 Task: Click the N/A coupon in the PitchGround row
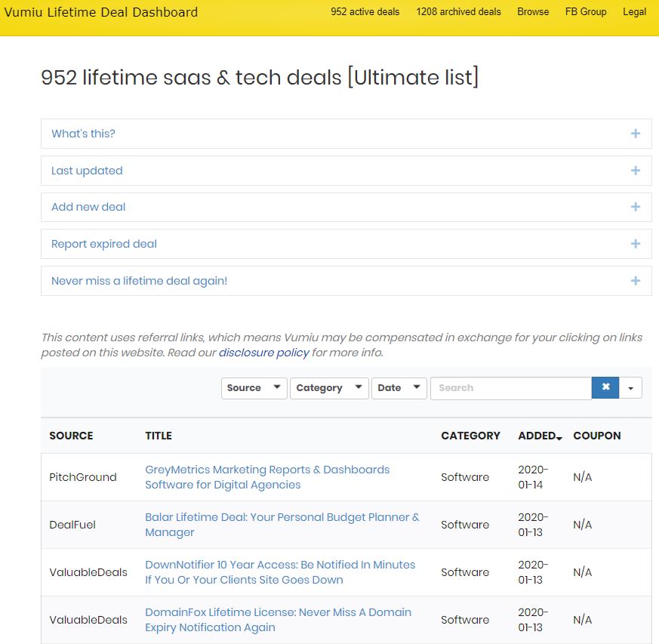[x=582, y=477]
